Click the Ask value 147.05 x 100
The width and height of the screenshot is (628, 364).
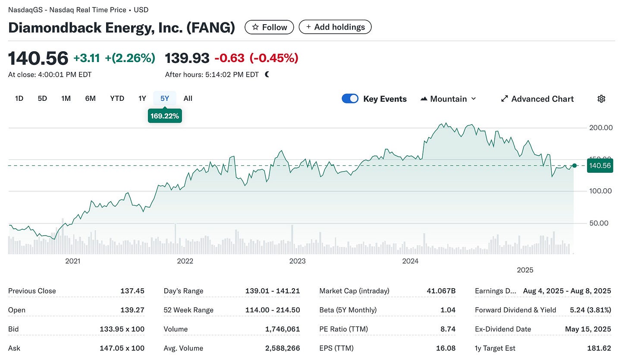122,348
